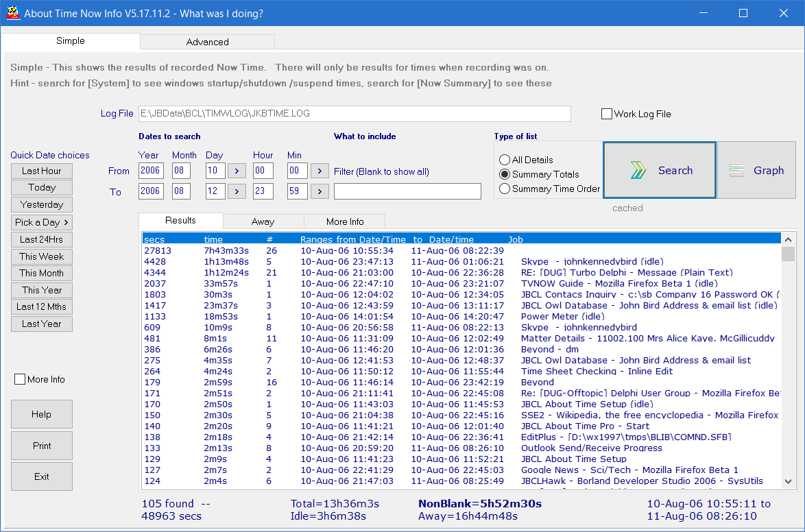
Task: Select the All Details radio option
Action: point(505,160)
